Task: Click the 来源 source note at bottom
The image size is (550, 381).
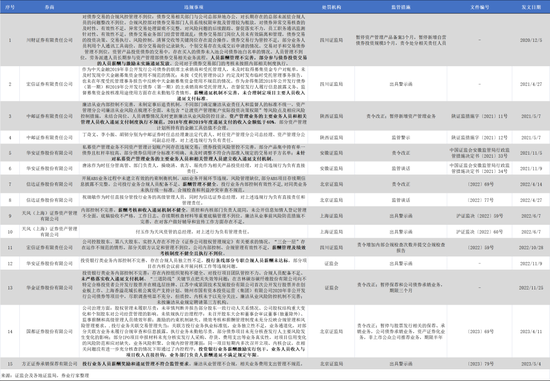Action: pos(45,375)
